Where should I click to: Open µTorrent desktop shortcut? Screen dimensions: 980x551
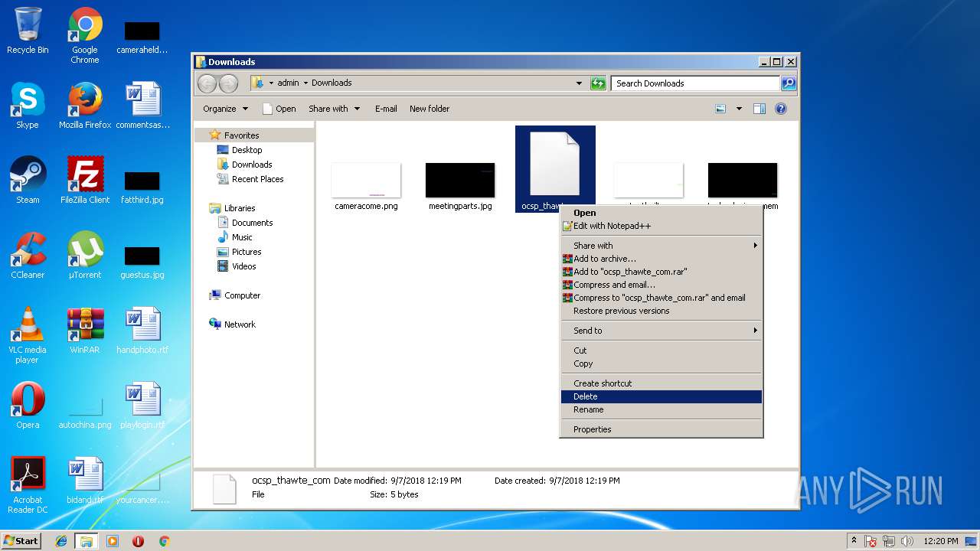pyautogui.click(x=85, y=256)
